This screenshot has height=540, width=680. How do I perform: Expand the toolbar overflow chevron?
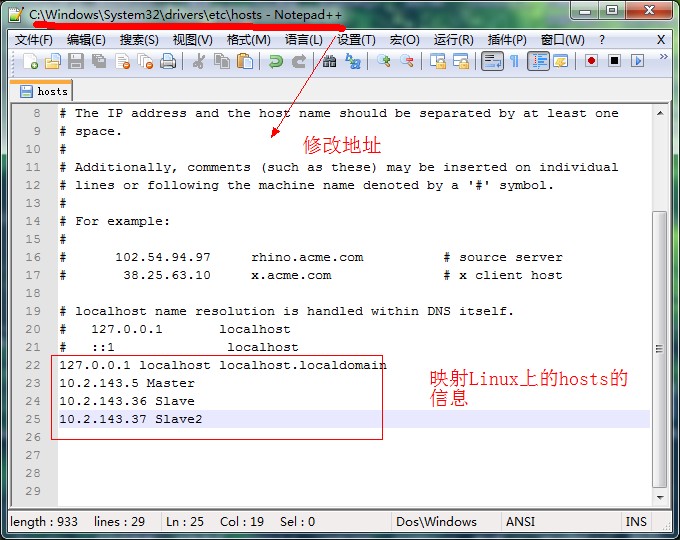[664, 57]
